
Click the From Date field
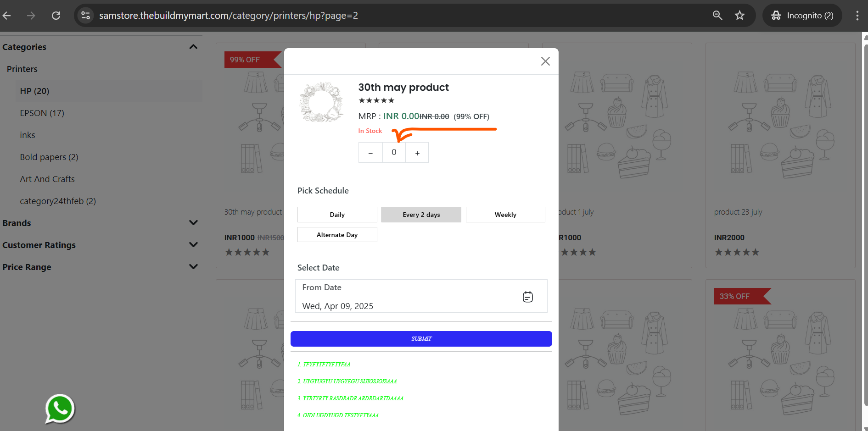pyautogui.click(x=421, y=296)
